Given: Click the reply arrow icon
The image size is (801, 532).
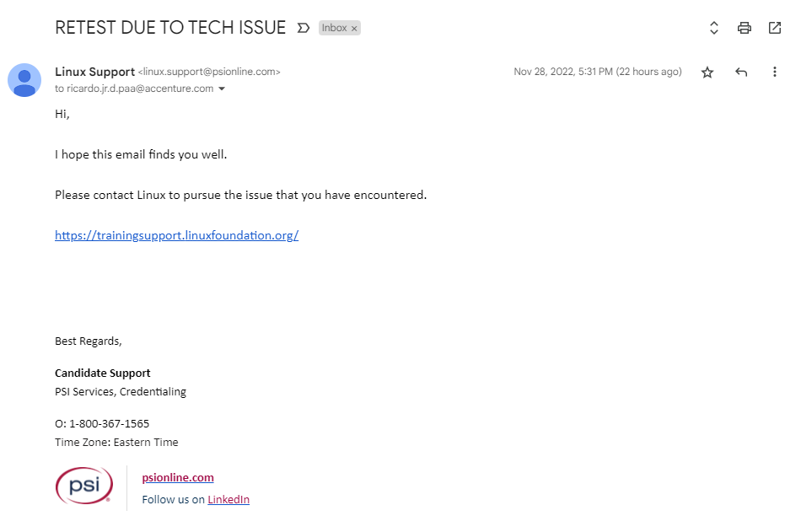Looking at the screenshot, I should tap(741, 72).
